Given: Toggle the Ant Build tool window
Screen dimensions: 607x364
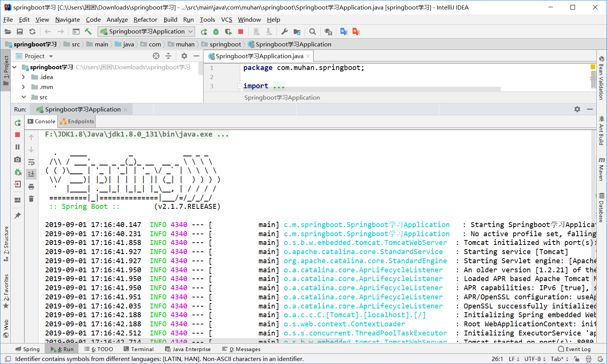Looking at the screenshot, I should (x=601, y=130).
